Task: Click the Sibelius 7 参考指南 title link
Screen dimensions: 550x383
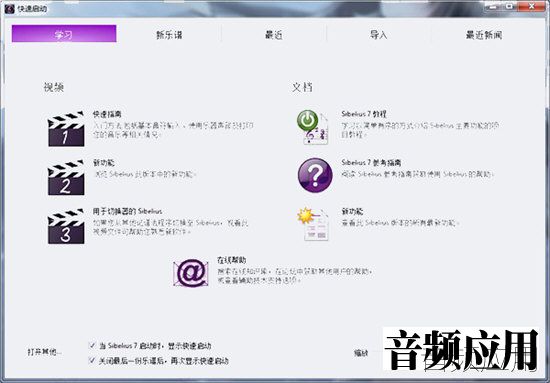Action: 371,162
